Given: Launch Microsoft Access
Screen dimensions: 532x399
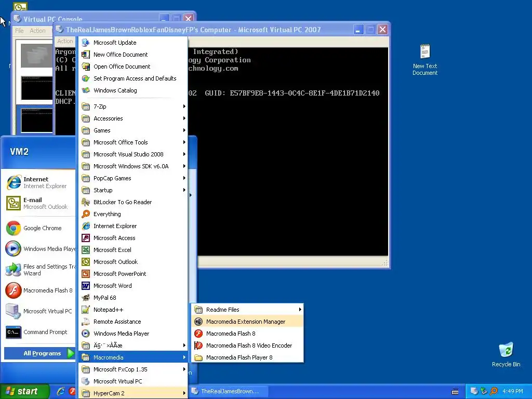Looking at the screenshot, I should pyautogui.click(x=133, y=238).
